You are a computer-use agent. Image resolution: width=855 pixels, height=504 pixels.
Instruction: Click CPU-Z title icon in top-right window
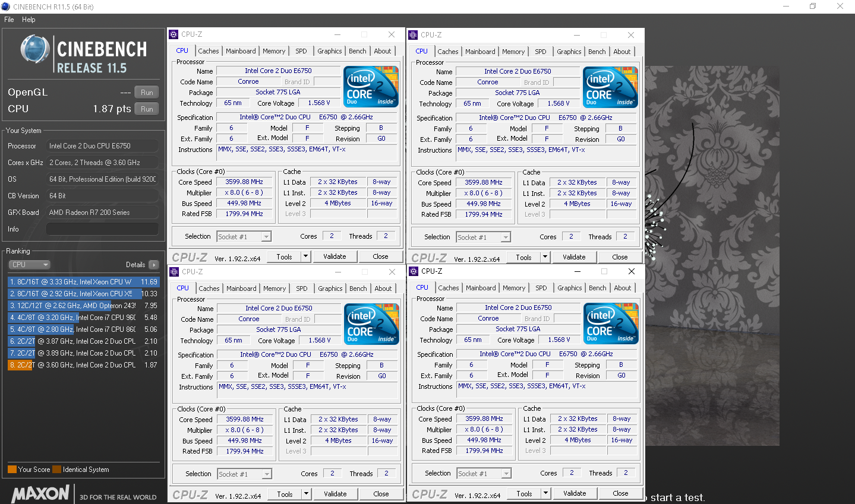414,35
